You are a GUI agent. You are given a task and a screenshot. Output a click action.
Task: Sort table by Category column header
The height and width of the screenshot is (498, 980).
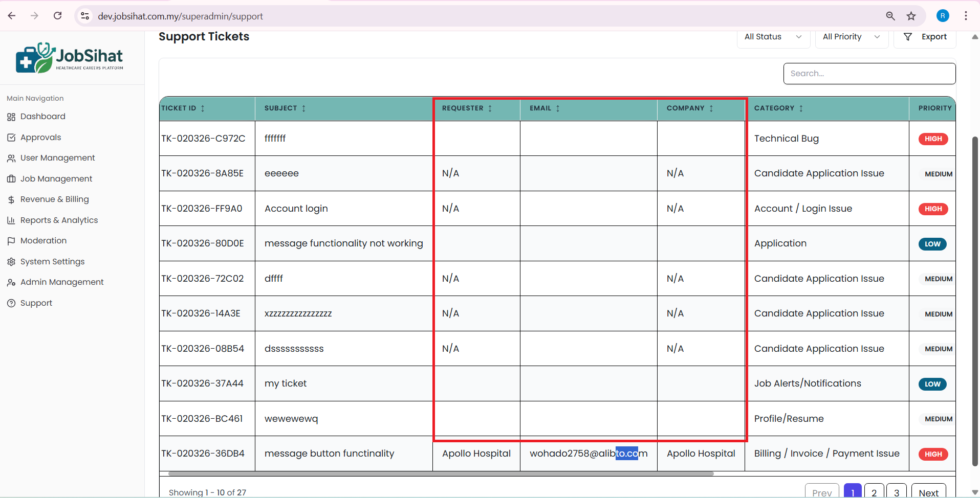point(778,108)
